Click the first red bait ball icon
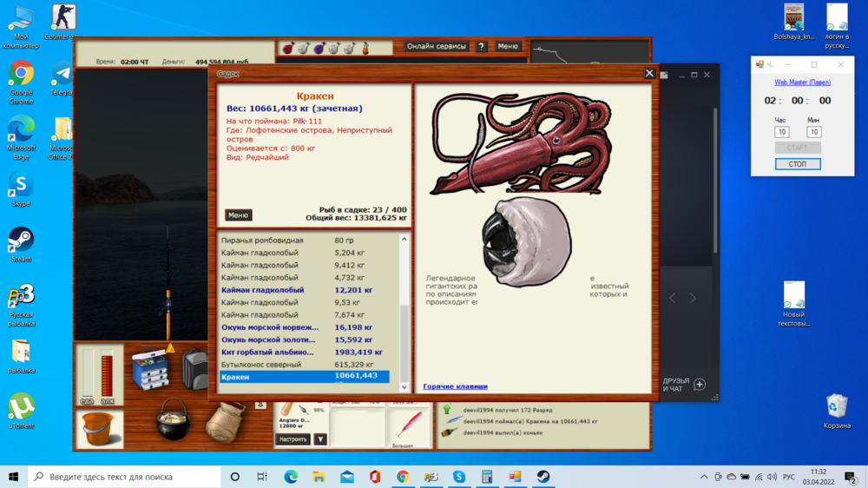This screenshot has width=868, height=488. click(x=288, y=48)
